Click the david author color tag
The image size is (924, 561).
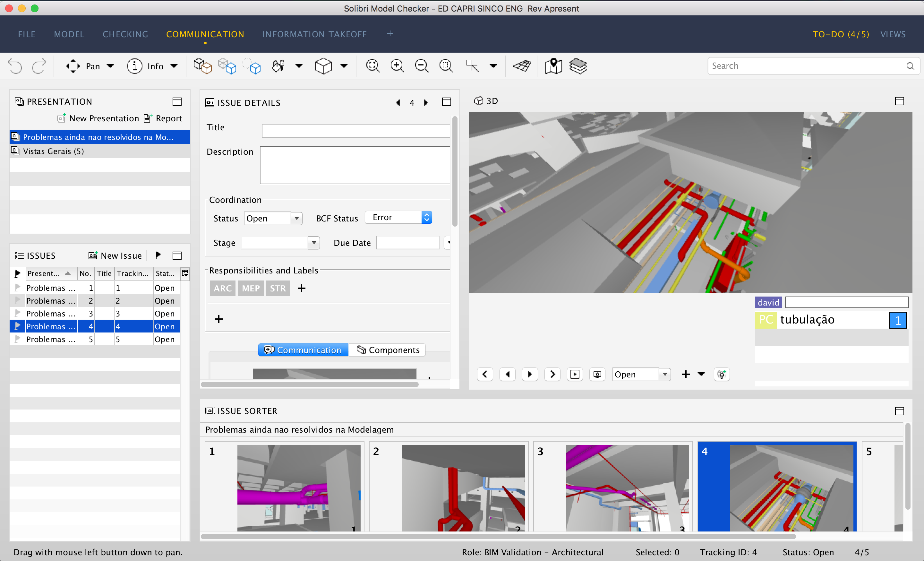[x=768, y=302]
